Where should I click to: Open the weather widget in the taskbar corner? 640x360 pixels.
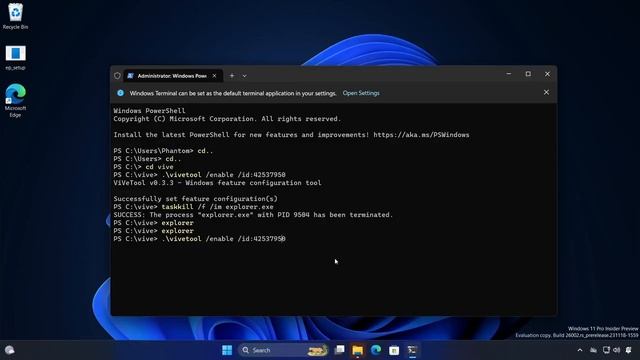tap(10, 350)
